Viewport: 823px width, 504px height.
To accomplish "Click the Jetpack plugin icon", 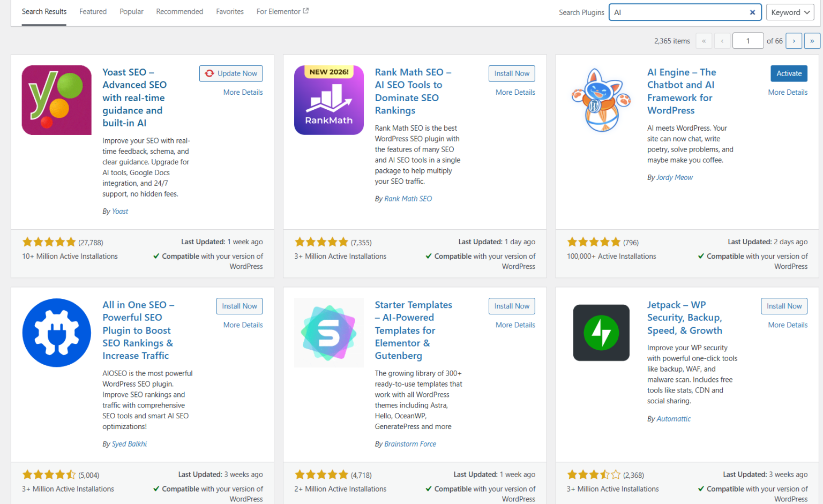I will [601, 333].
